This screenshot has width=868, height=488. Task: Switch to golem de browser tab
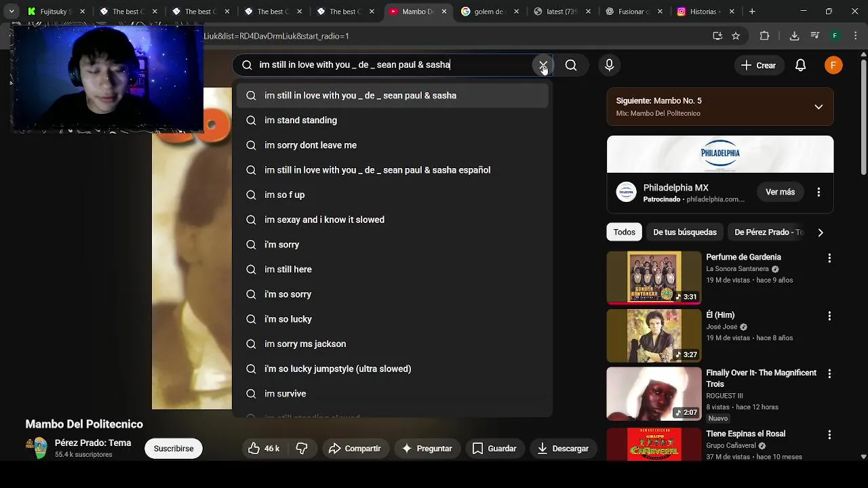490,12
